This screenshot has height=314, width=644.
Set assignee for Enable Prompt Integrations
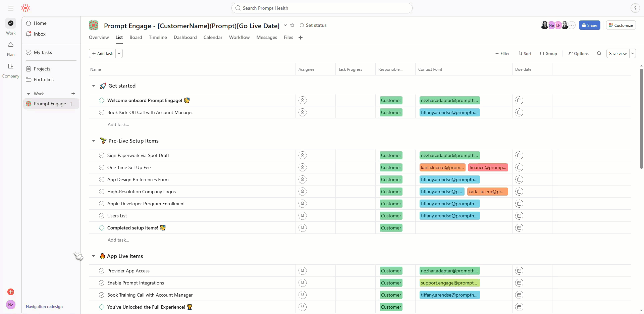click(x=303, y=283)
